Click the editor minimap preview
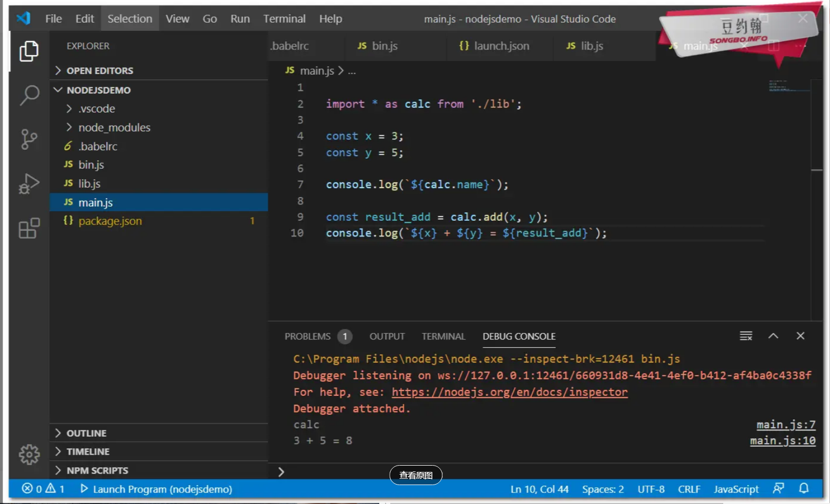This screenshot has height=504, width=830. point(789,86)
